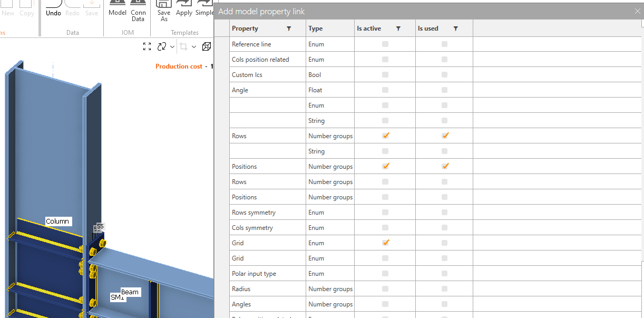Image resolution: width=644 pixels, height=318 pixels.
Task: Open the Is used column filter
Action: click(x=456, y=28)
